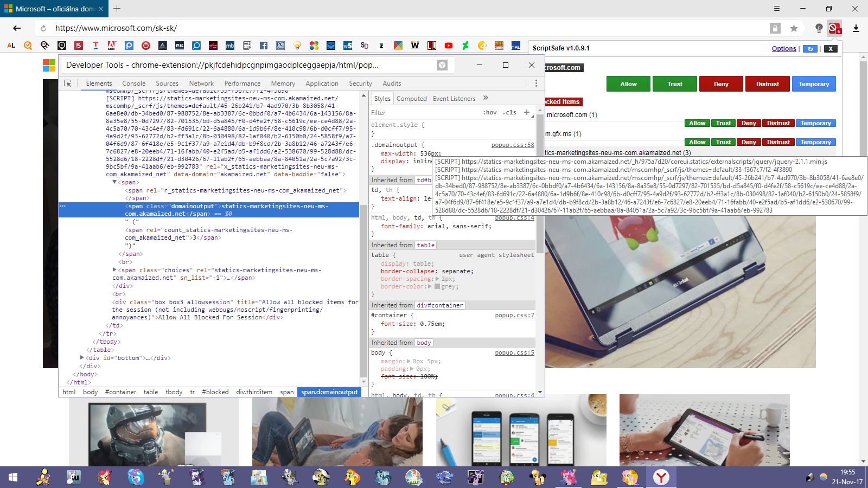Click the large red Deny button
The image size is (868, 488).
click(x=721, y=84)
